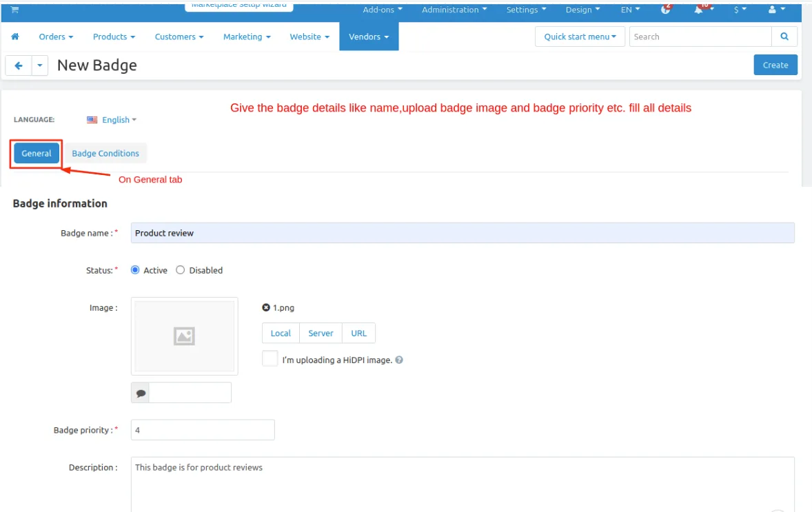
Task: Open the Add-ons menu
Action: pyautogui.click(x=383, y=10)
